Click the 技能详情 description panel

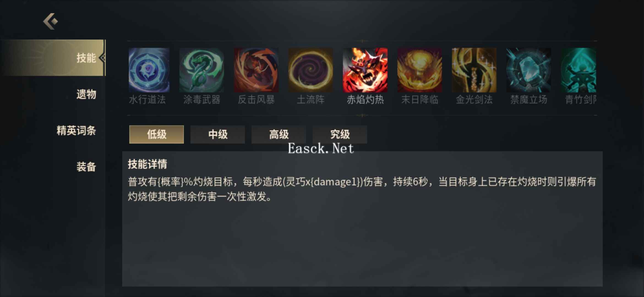click(x=362, y=219)
